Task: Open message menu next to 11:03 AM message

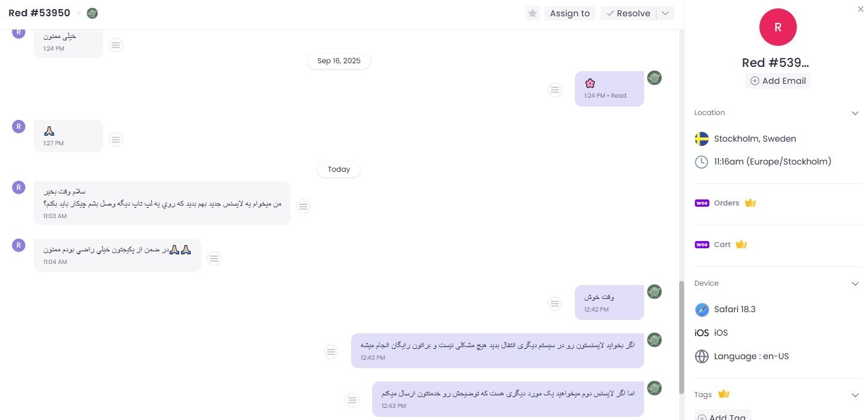Action: (303, 207)
